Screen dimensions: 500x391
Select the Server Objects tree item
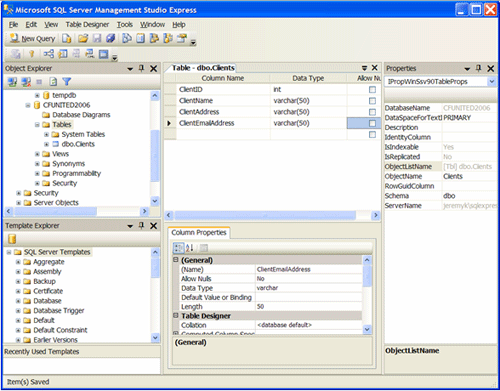tap(56, 203)
